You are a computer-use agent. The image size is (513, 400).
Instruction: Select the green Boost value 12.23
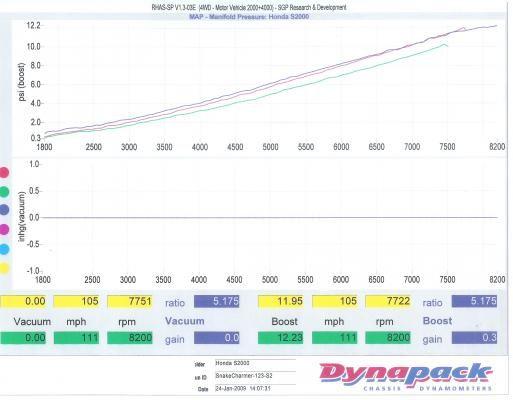click(x=281, y=338)
